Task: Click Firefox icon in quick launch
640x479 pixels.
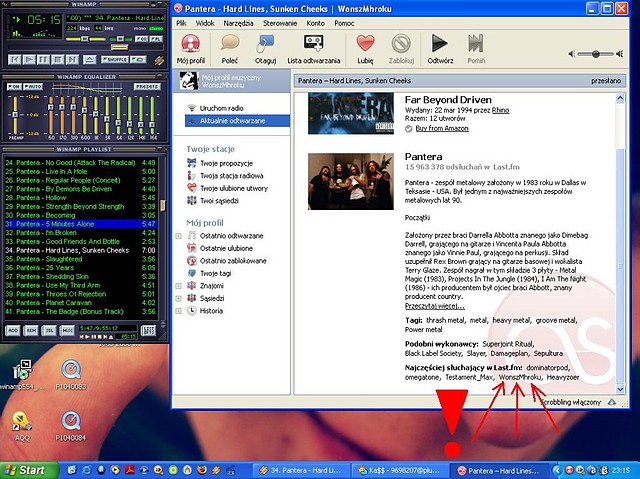Action: tap(202, 470)
